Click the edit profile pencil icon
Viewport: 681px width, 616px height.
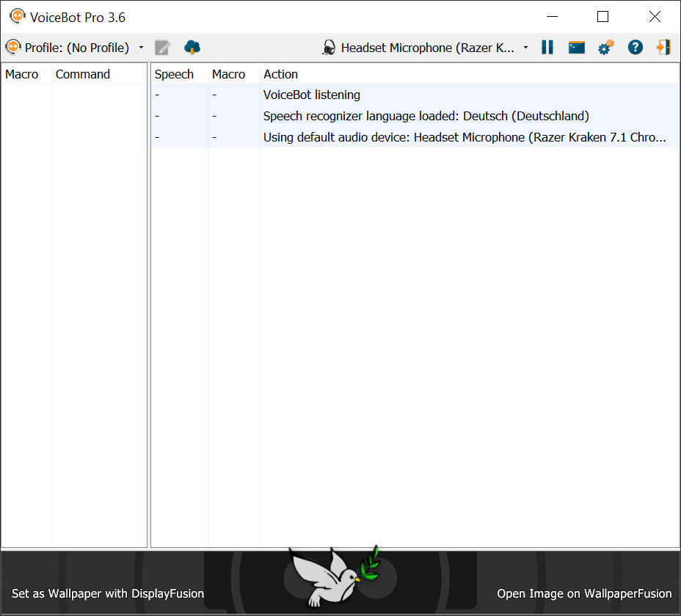pyautogui.click(x=162, y=48)
